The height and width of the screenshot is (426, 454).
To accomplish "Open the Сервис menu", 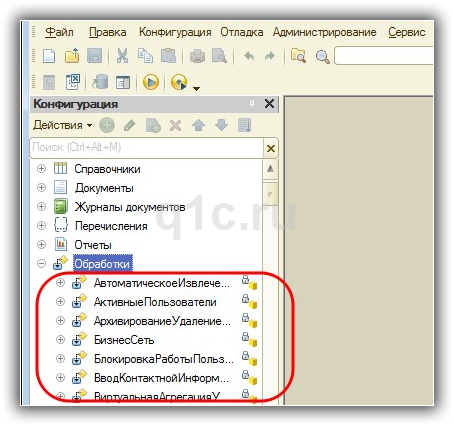I will [407, 32].
